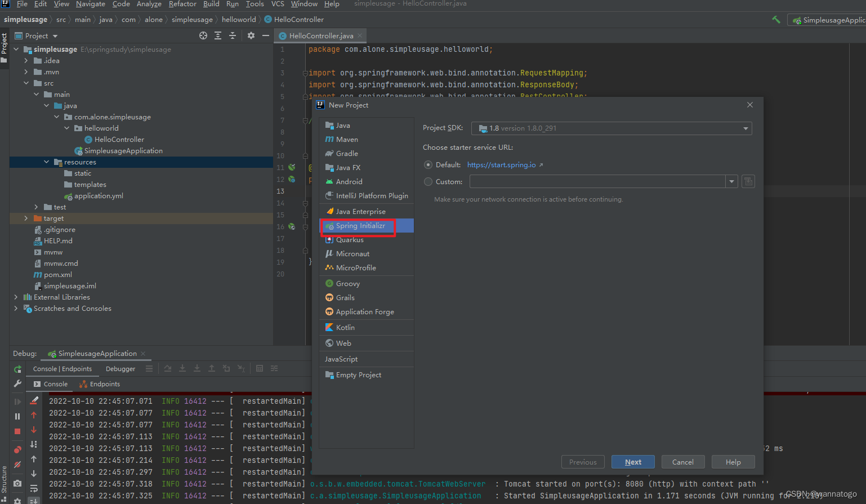866x504 pixels.
Task: Open the Custom URL history dropdown arrow
Action: [731, 181]
